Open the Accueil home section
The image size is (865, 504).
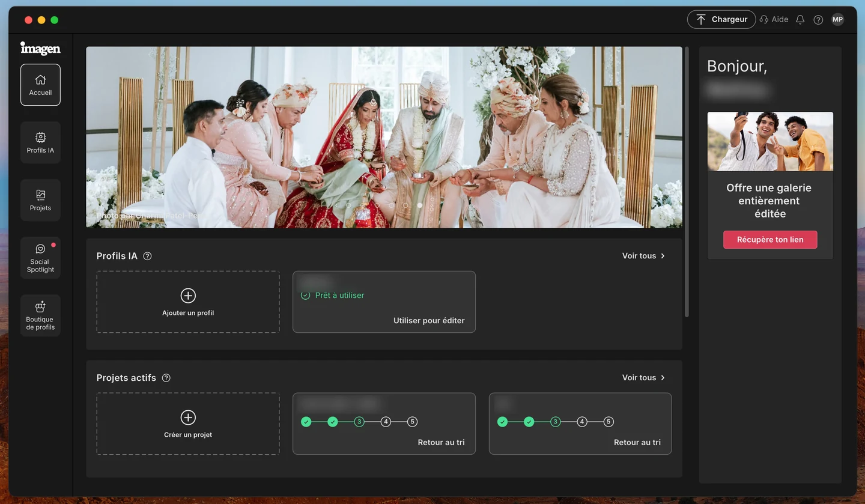point(40,85)
